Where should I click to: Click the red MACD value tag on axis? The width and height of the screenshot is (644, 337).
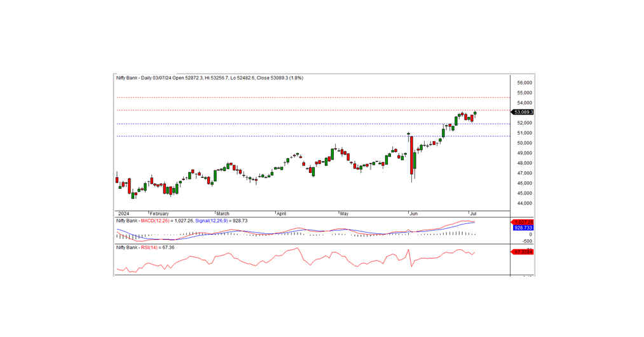[x=523, y=222]
